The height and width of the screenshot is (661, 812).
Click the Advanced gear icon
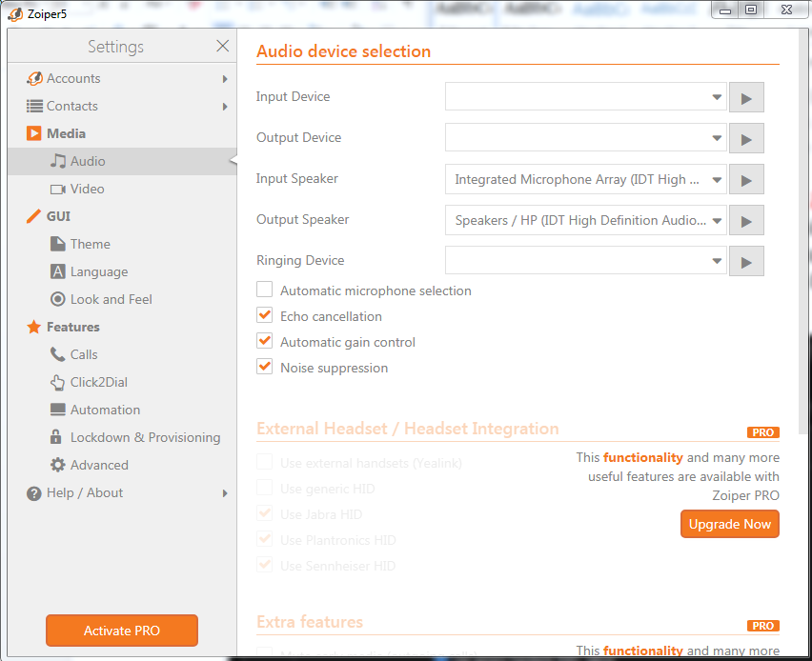tap(57, 465)
